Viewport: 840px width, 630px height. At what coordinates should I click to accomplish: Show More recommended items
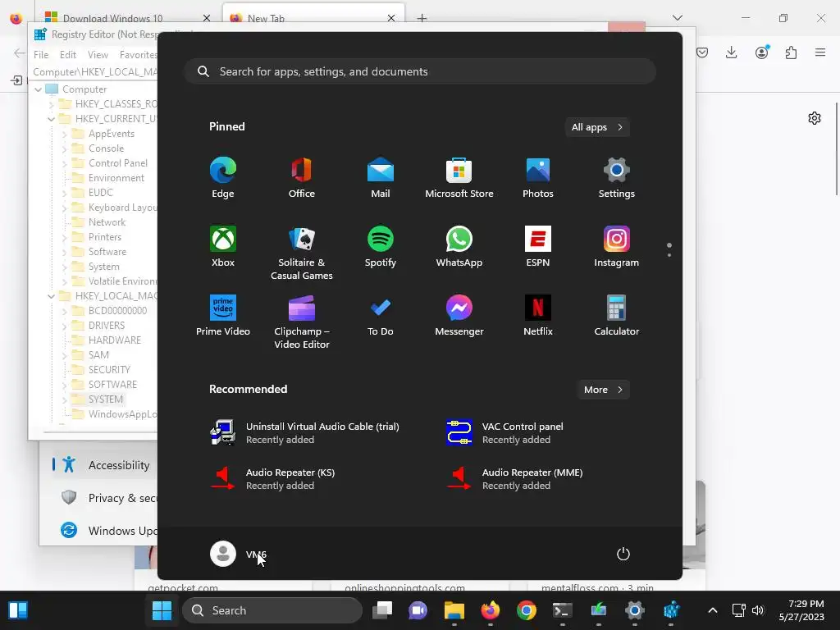[603, 390]
